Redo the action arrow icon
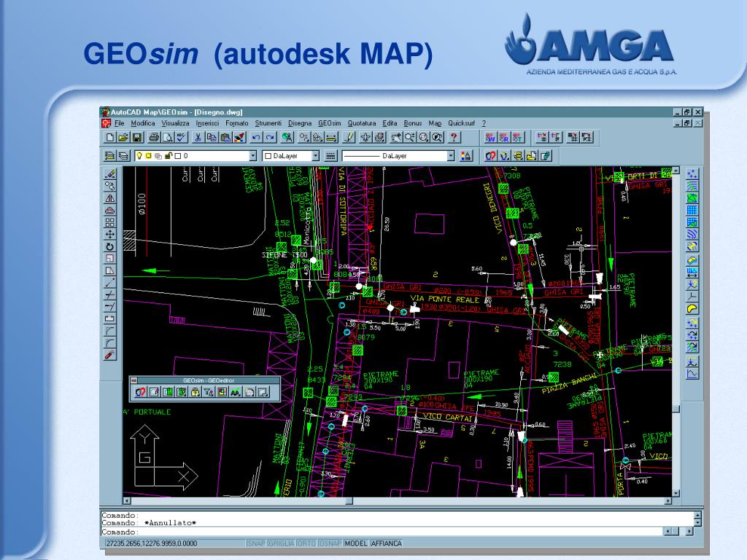Image resolution: width=747 pixels, height=560 pixels. (x=270, y=138)
